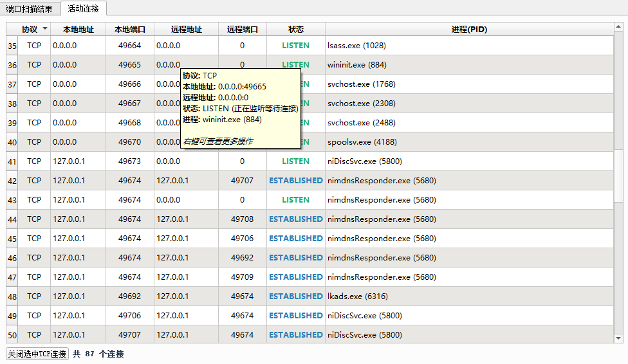Screen dimensions: 628x364
Task: Select the 活动连接 tab
Action: click(x=83, y=8)
